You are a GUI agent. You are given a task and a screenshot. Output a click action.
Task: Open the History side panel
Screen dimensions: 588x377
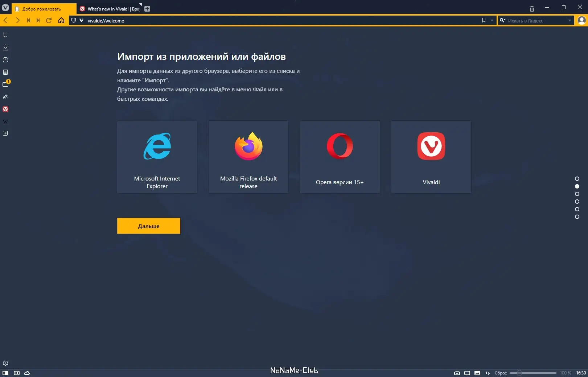(x=5, y=60)
